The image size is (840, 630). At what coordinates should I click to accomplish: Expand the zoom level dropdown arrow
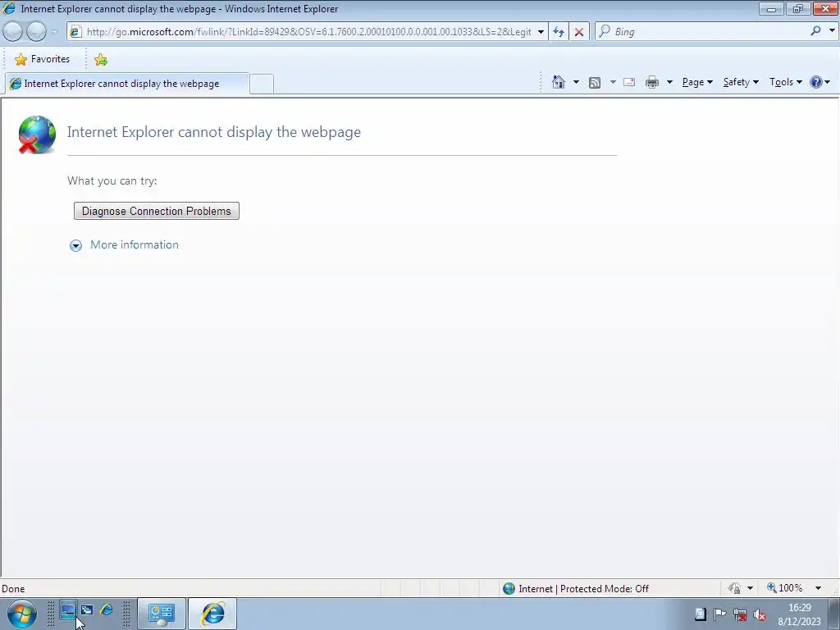pos(818,588)
